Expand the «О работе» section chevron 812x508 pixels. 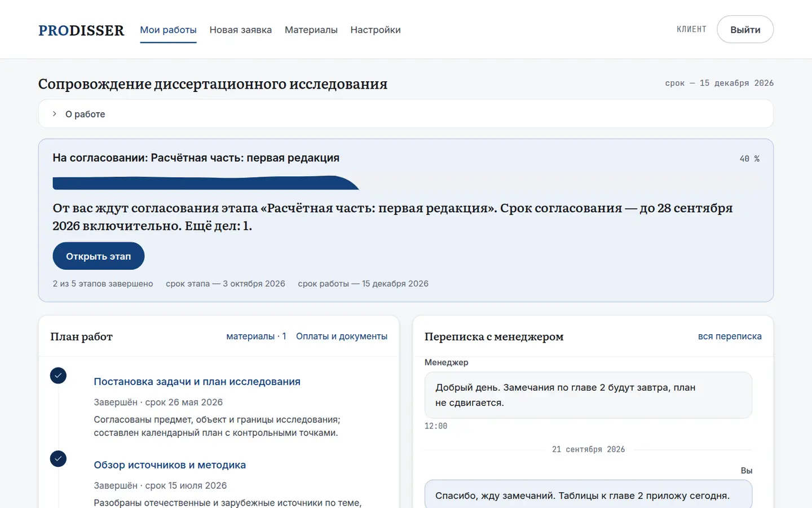tap(55, 113)
